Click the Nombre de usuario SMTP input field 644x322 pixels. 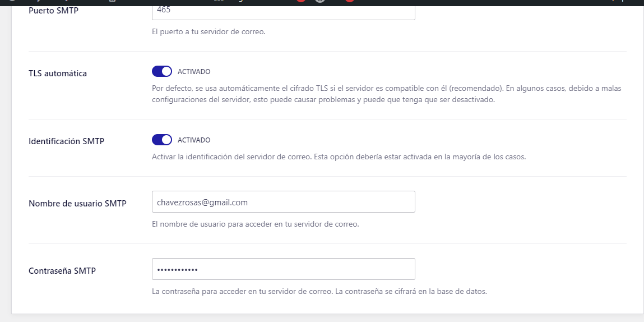pyautogui.click(x=284, y=202)
